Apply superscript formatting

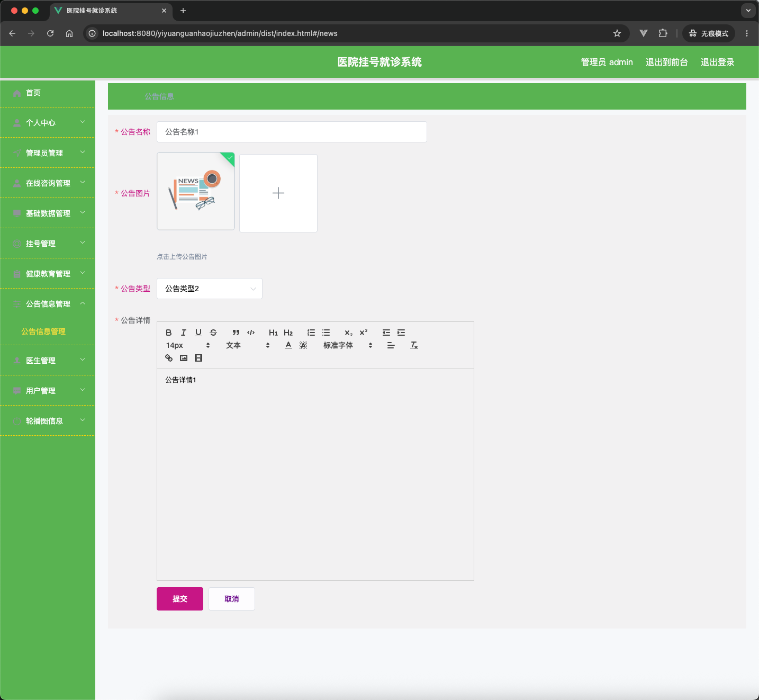pos(363,333)
